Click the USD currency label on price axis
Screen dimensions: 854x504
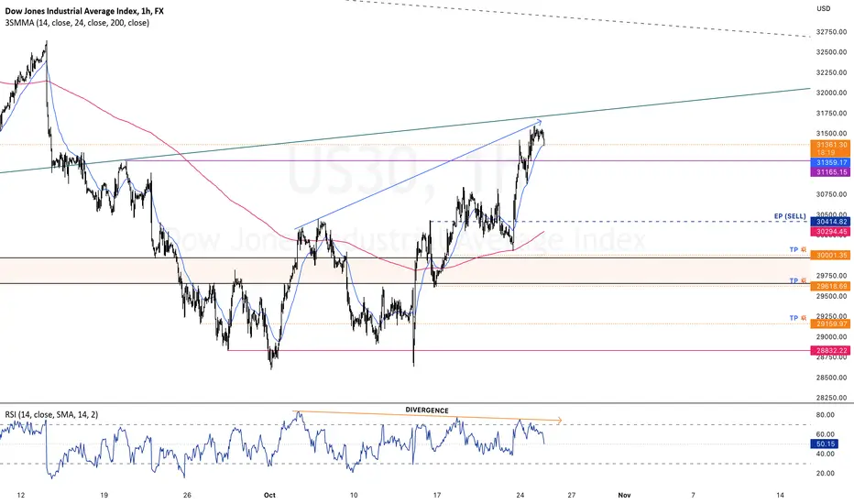(x=824, y=8)
